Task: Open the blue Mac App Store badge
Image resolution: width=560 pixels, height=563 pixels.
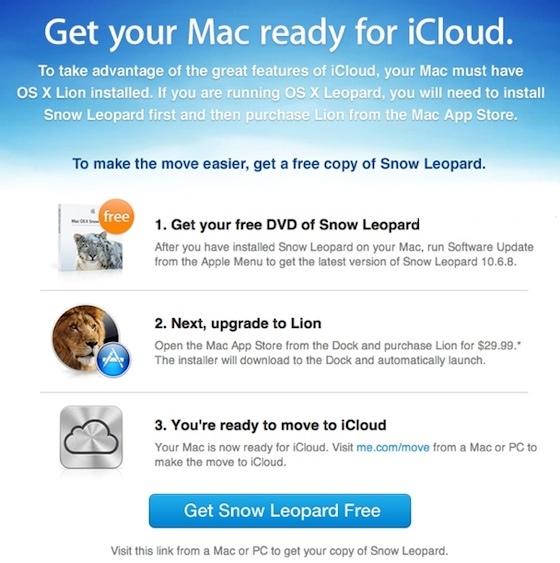Action: tap(113, 360)
